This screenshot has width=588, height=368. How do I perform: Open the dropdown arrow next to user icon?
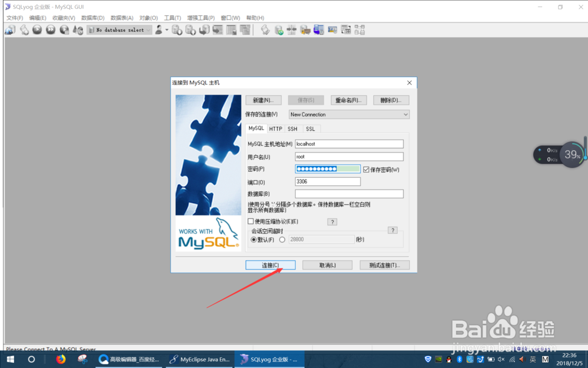pyautogui.click(x=166, y=29)
